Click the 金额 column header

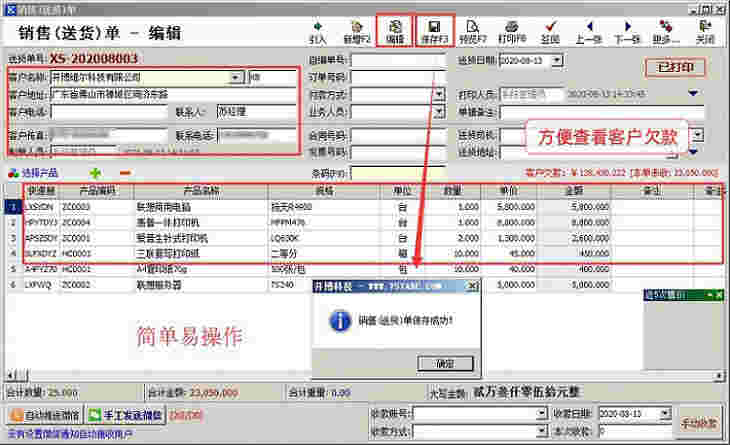coord(574,190)
